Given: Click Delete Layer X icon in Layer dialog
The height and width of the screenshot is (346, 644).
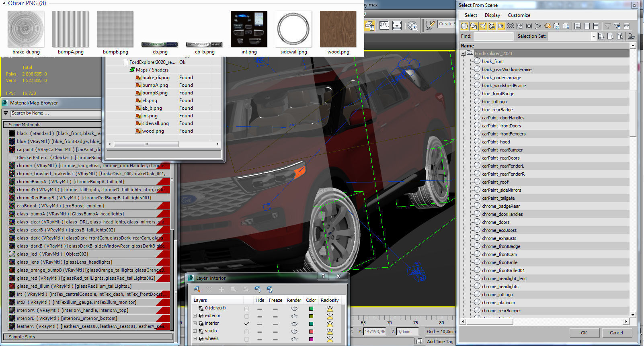Looking at the screenshot, I should (x=209, y=289).
